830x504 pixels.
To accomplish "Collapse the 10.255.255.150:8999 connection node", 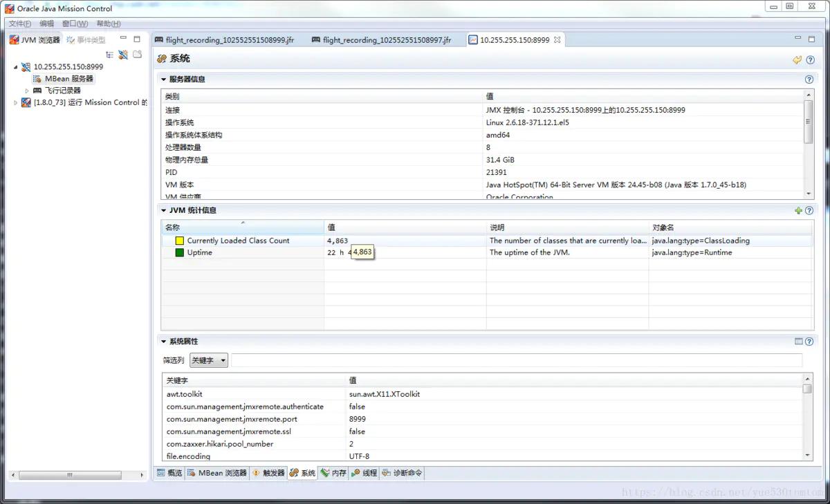I will (x=16, y=67).
